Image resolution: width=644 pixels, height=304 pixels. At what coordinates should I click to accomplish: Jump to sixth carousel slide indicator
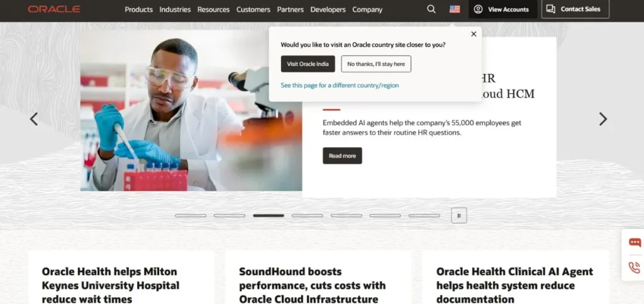(x=385, y=215)
